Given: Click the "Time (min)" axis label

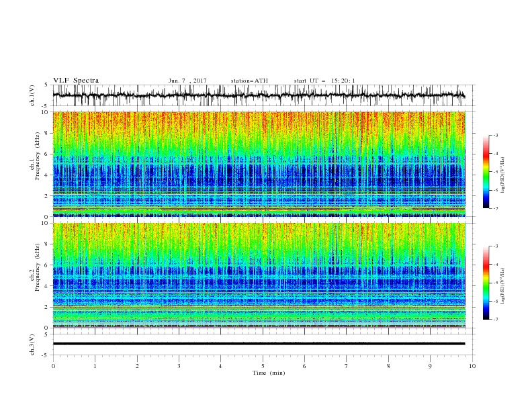Looking at the screenshot, I should 269,373.
